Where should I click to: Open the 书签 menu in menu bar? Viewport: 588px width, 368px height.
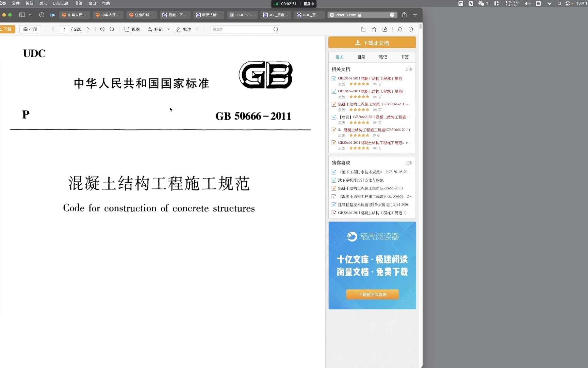[79, 3]
